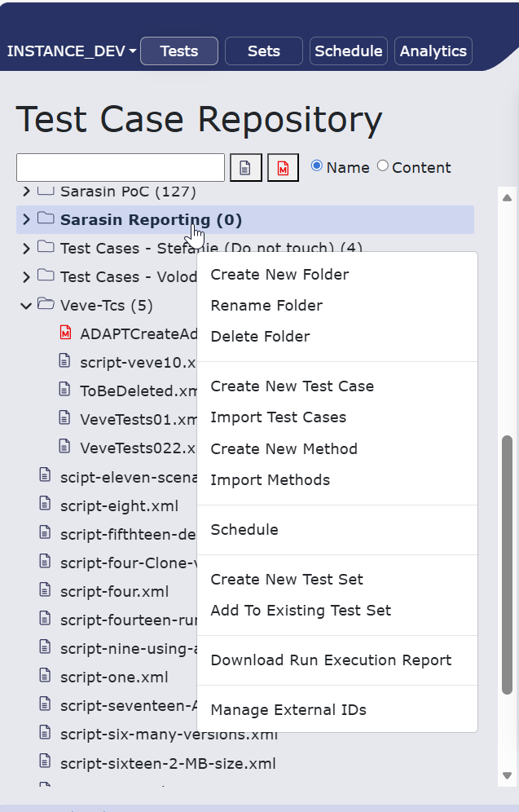Select script-four.xml in the tree

(114, 591)
